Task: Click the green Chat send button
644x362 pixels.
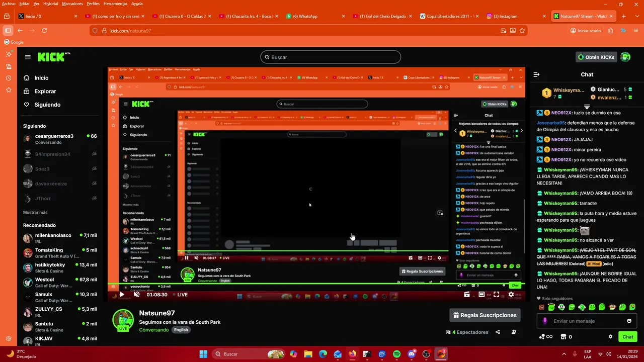Action: [x=628, y=337]
